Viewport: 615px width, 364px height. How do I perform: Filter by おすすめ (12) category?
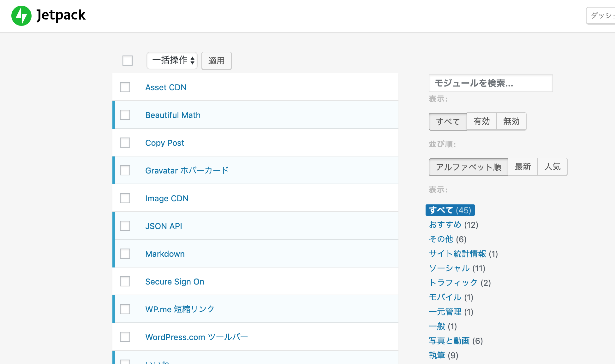pyautogui.click(x=453, y=225)
